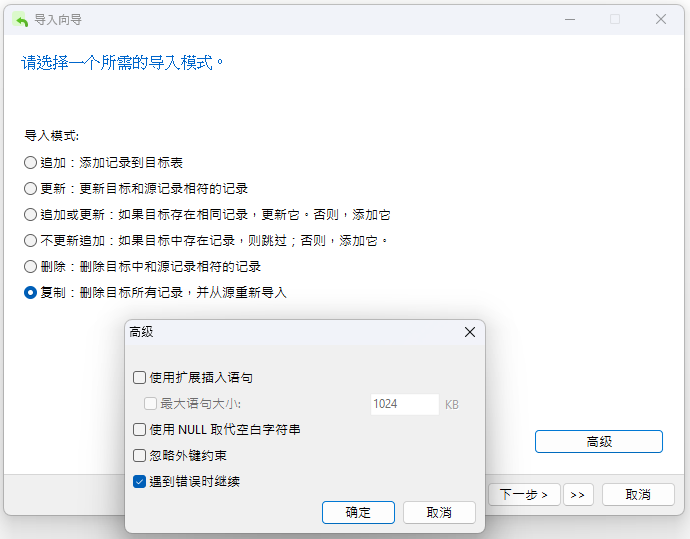
Task: Click the 高级 dialog title text
Action: coord(141,332)
